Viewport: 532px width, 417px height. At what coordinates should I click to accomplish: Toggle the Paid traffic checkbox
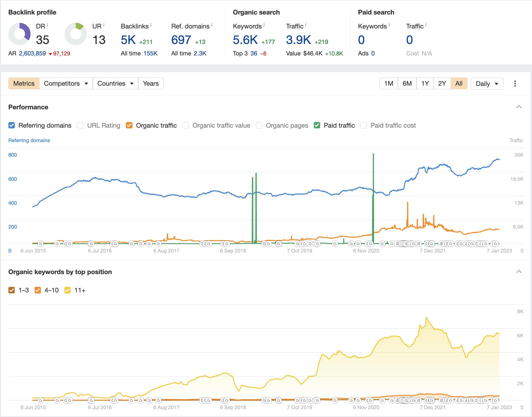(317, 125)
